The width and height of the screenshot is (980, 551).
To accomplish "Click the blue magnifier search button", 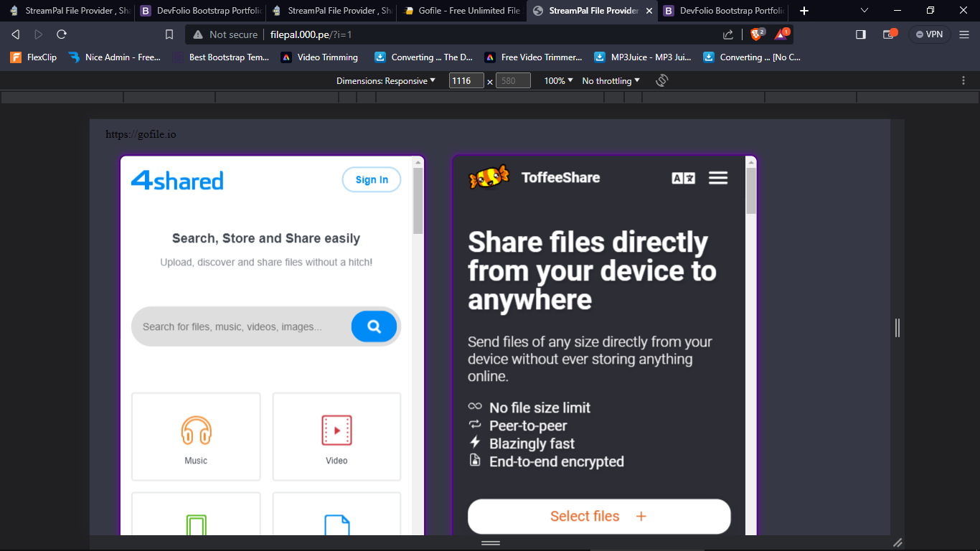I will tap(374, 326).
